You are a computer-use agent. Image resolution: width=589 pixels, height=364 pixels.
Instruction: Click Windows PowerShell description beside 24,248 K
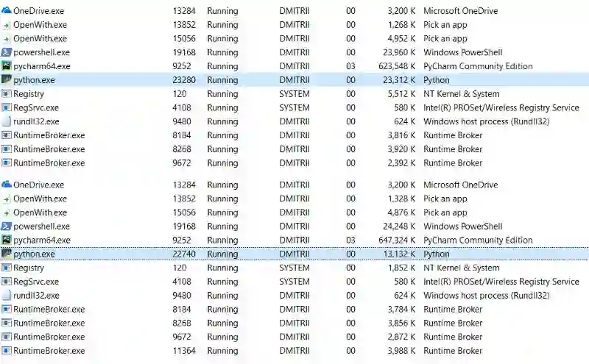pyautogui.click(x=463, y=226)
